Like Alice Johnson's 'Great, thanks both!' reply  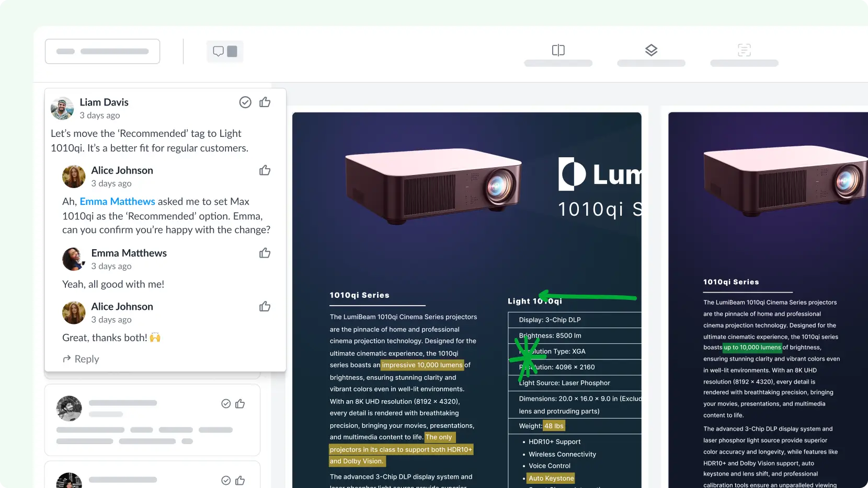tap(265, 307)
